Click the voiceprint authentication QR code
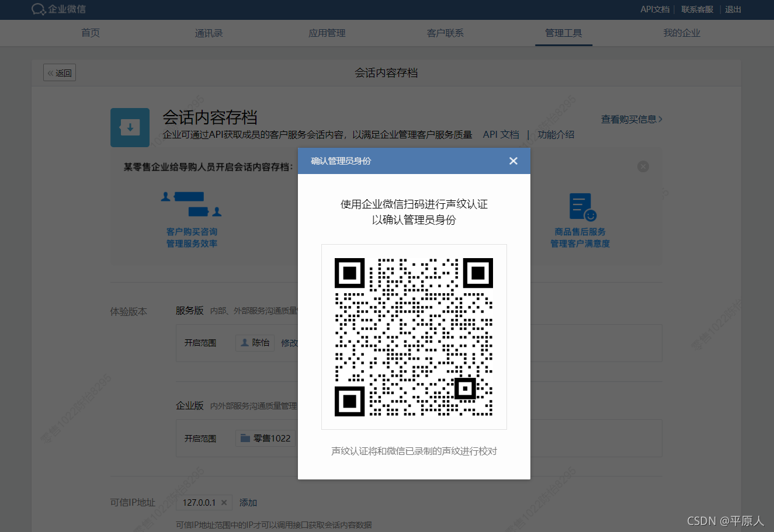This screenshot has width=774, height=532. [414, 337]
